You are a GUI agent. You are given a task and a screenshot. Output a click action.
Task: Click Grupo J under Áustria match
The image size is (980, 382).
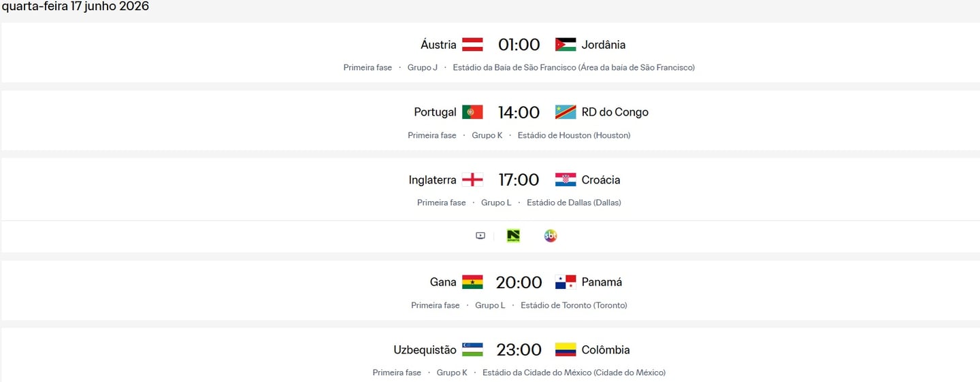[x=423, y=67]
